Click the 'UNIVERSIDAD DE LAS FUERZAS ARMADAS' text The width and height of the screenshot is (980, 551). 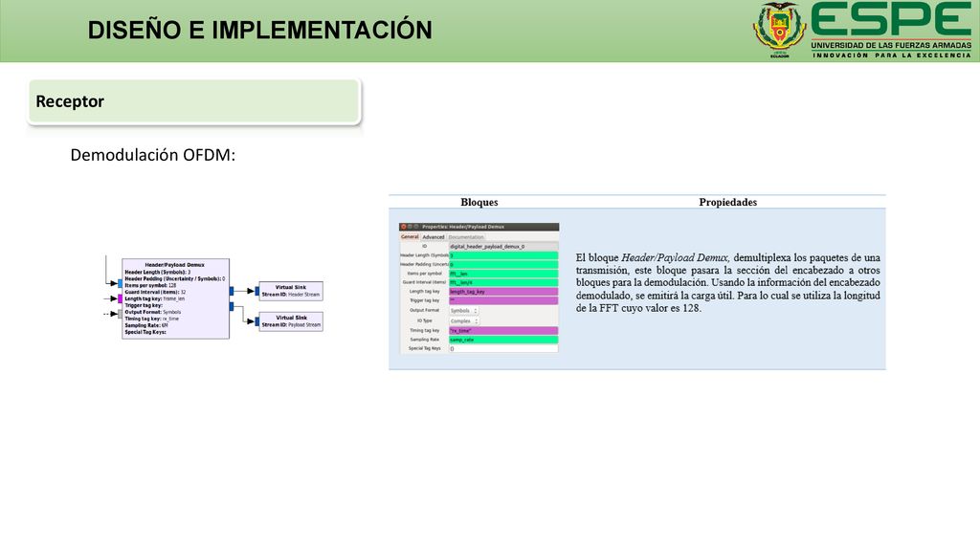(x=891, y=46)
